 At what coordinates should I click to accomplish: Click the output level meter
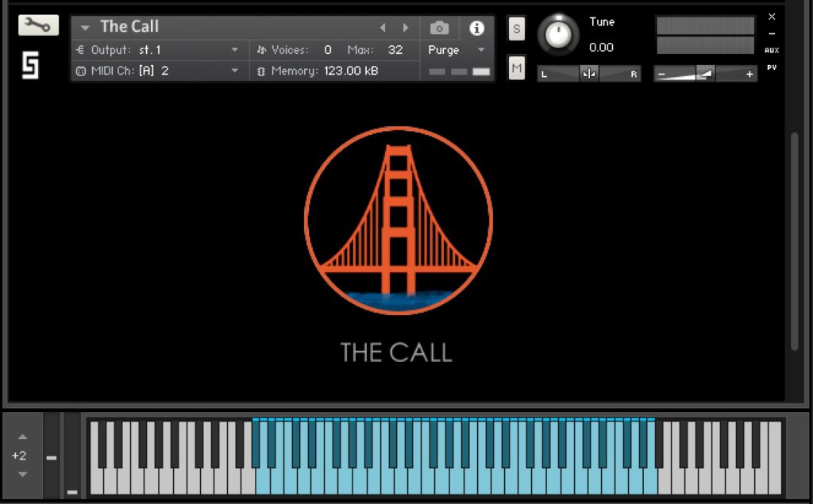point(705,35)
